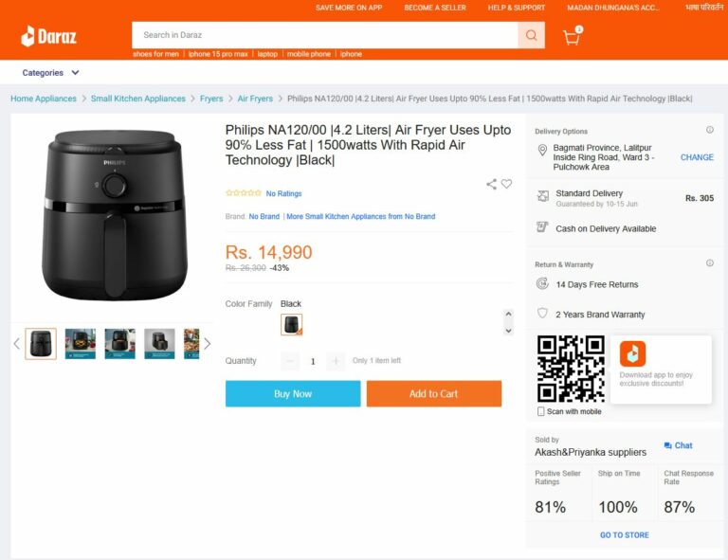Decrease quantity with minus button
The height and width of the screenshot is (560, 728).
click(290, 361)
